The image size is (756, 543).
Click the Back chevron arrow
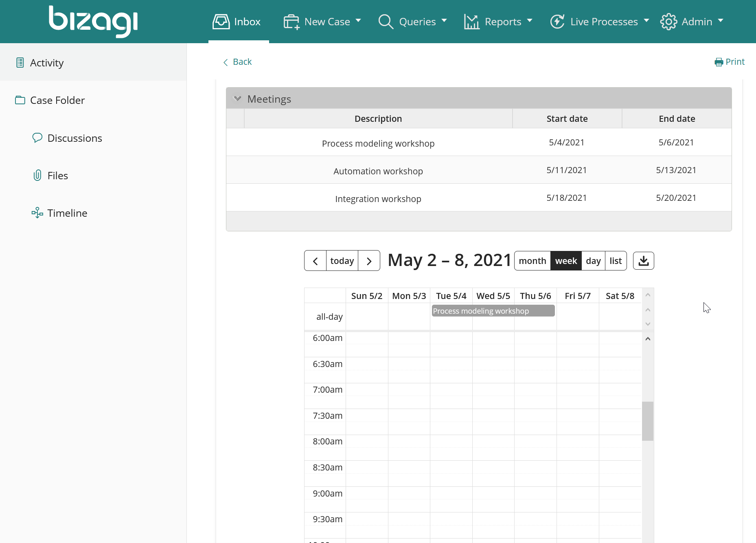point(226,62)
